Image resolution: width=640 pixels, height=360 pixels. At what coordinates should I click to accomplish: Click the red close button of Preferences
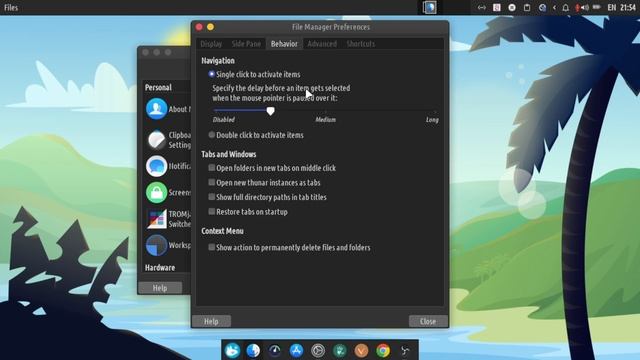tap(199, 27)
